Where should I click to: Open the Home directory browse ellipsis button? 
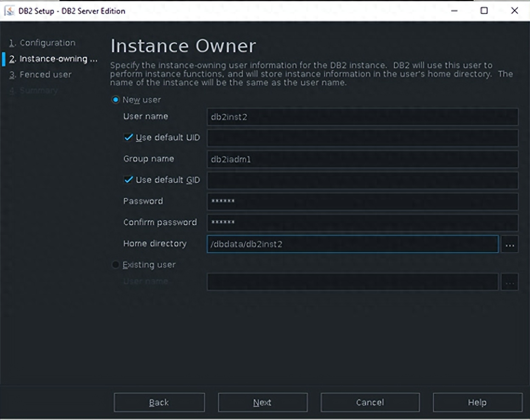tap(510, 244)
